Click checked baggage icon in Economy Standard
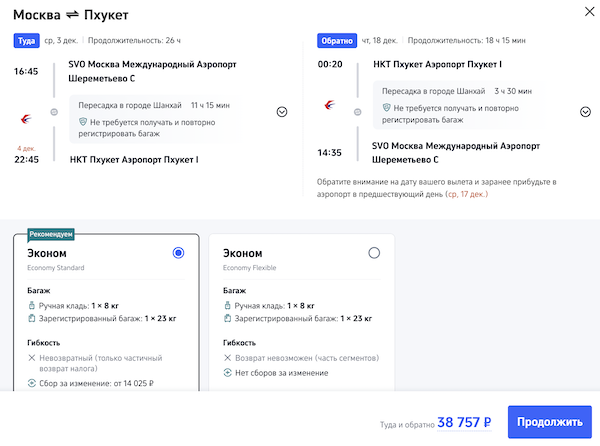 tap(31, 319)
